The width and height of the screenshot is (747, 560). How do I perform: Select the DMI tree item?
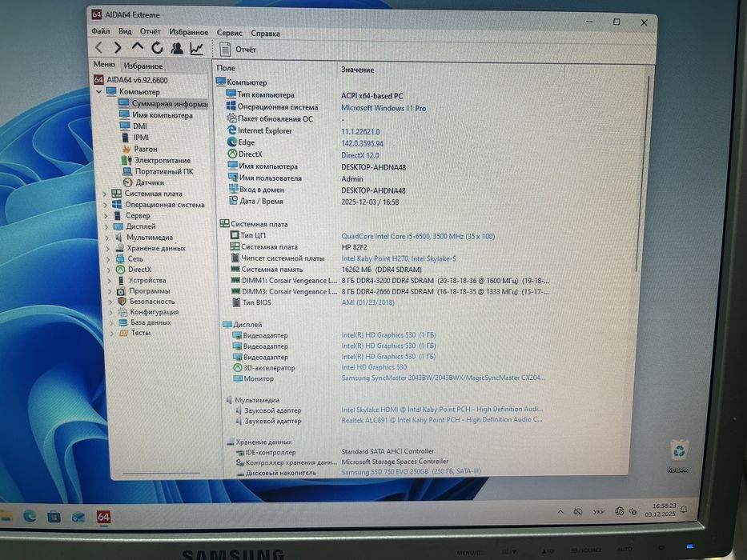tap(139, 126)
